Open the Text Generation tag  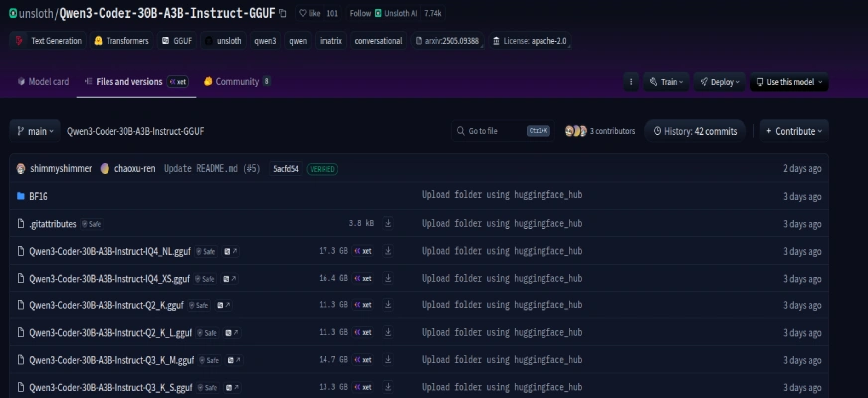(48, 41)
